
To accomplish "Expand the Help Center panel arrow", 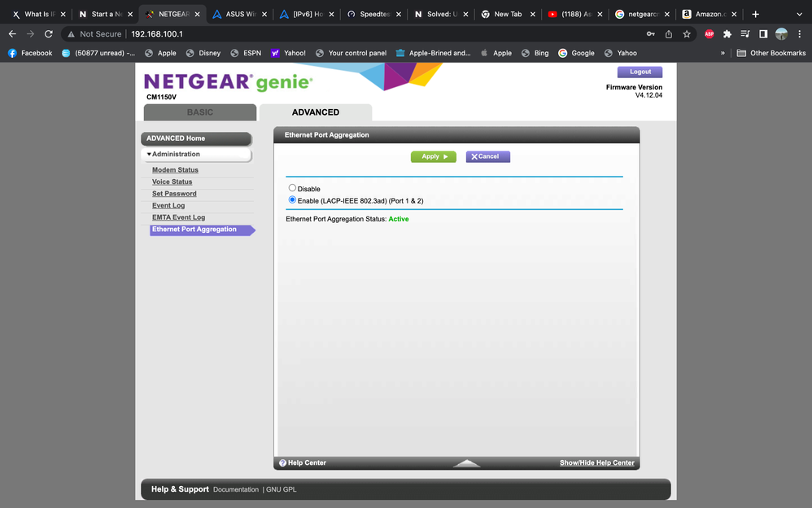I will tap(467, 462).
